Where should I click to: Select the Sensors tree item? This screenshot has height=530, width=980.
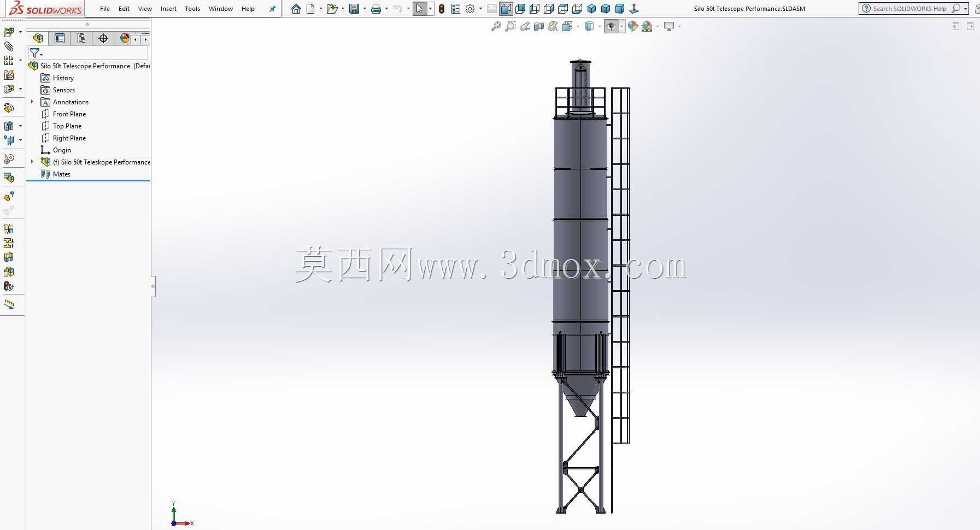tap(64, 90)
